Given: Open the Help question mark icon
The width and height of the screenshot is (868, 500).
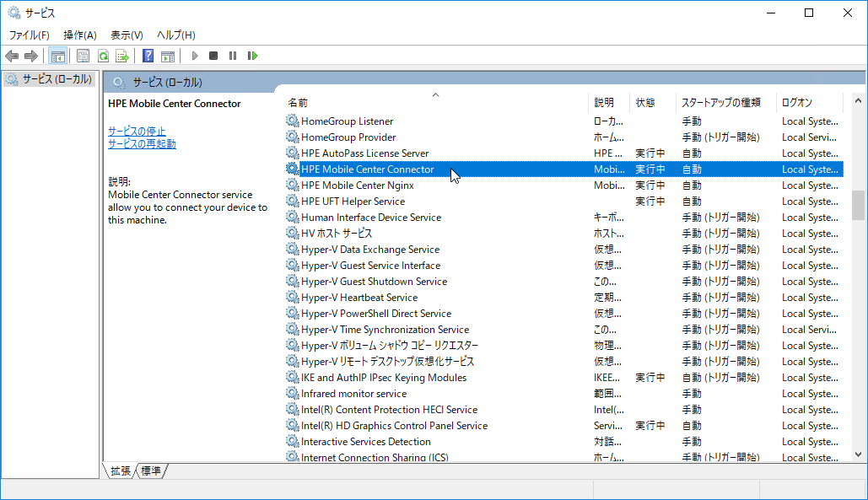Looking at the screenshot, I should pos(148,56).
